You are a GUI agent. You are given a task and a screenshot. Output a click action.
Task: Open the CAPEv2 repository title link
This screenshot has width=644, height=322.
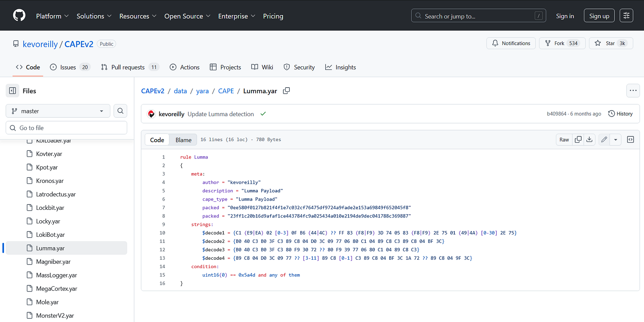pyautogui.click(x=79, y=44)
